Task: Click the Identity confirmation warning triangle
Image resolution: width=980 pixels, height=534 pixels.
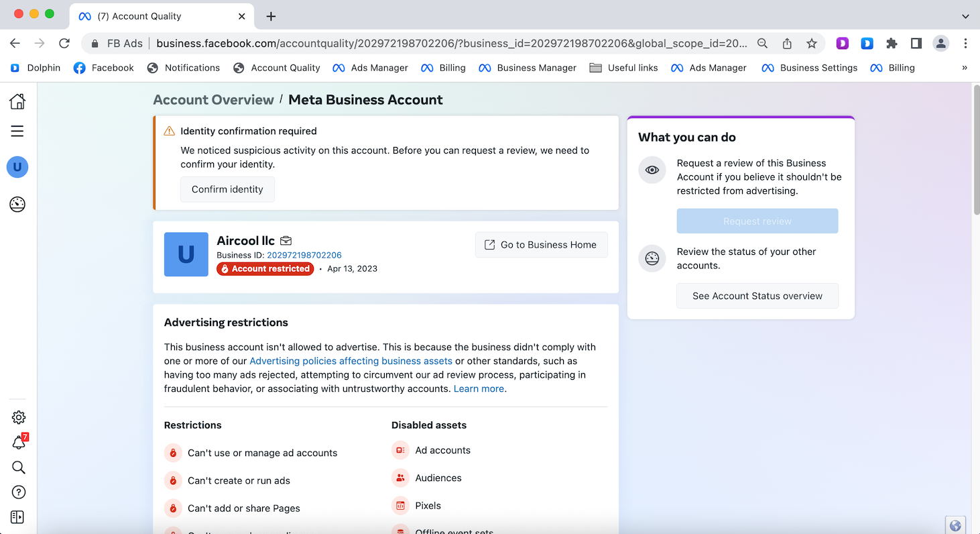Action: click(170, 131)
